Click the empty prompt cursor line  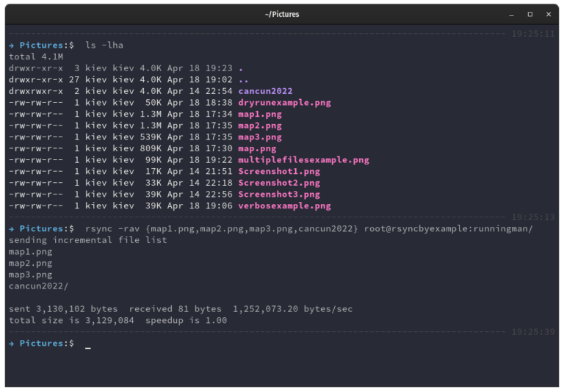(x=282, y=344)
